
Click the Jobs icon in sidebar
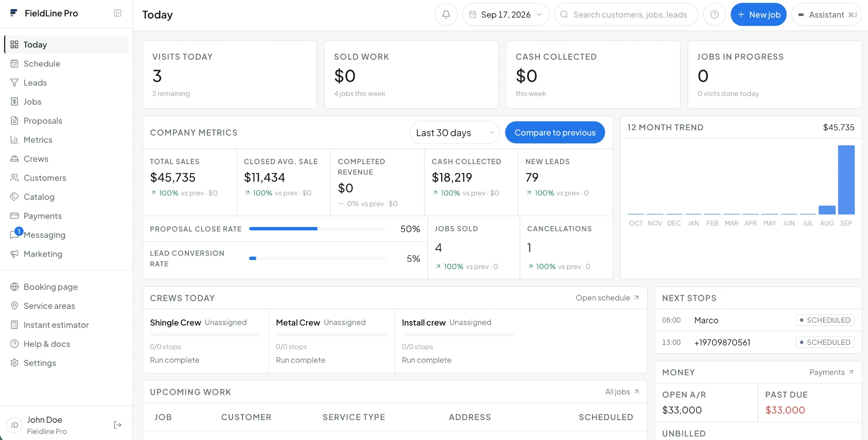click(14, 101)
